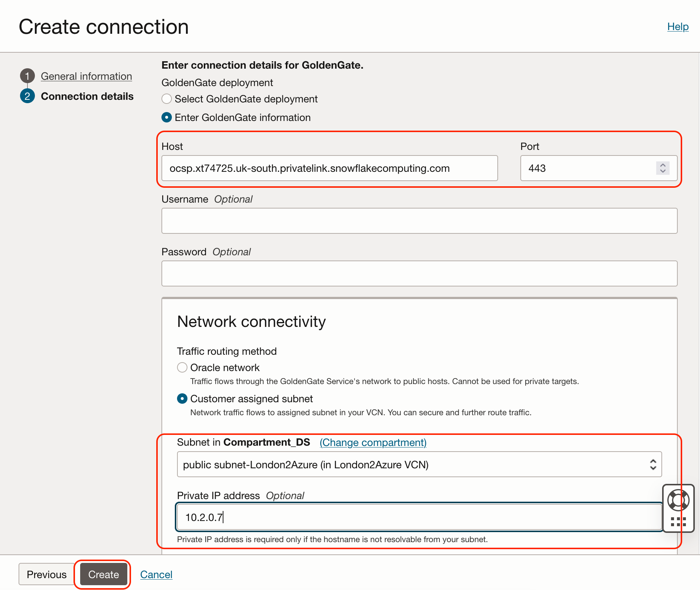
Task: Go to General information step
Action: [x=86, y=76]
